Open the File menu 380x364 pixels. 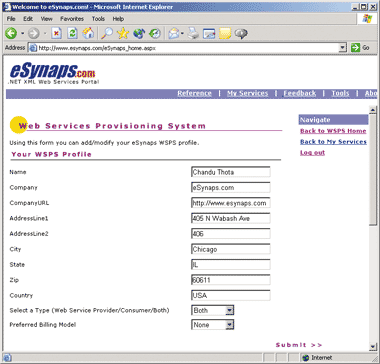tap(11, 19)
